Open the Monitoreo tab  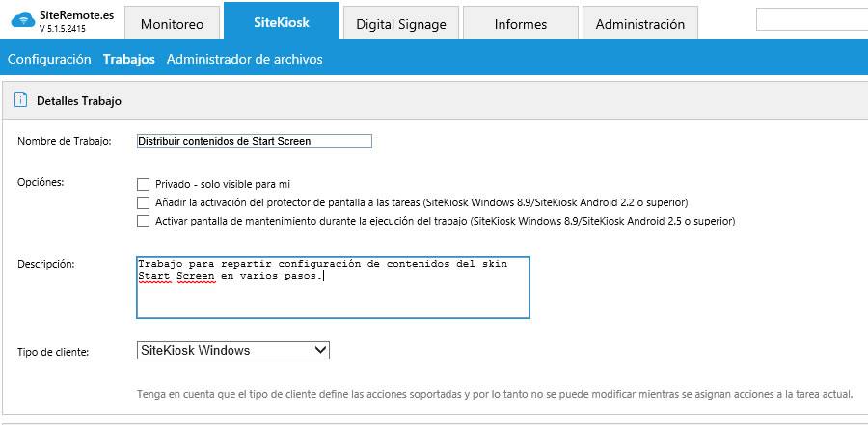[172, 25]
